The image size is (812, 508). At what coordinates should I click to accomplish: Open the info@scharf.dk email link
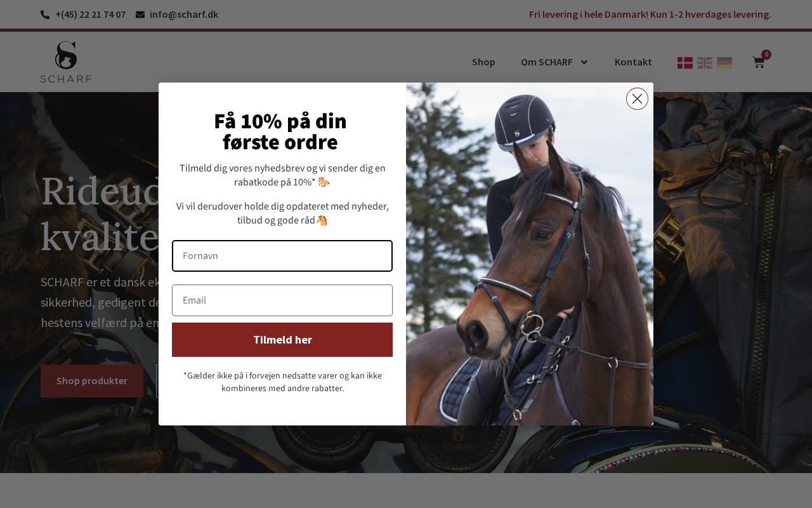point(184,14)
